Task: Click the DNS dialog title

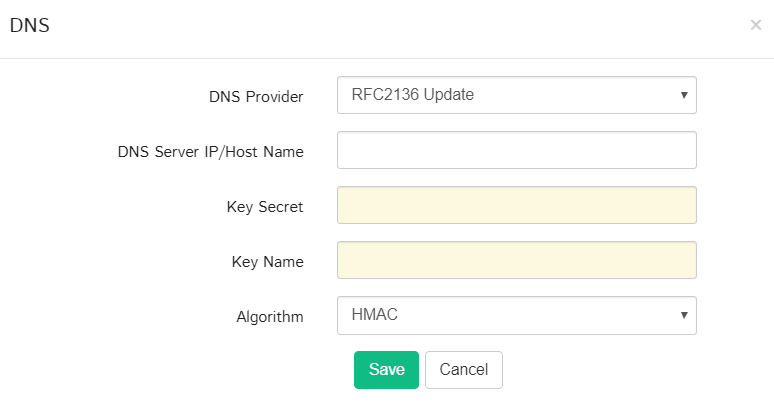Action: 30,26
